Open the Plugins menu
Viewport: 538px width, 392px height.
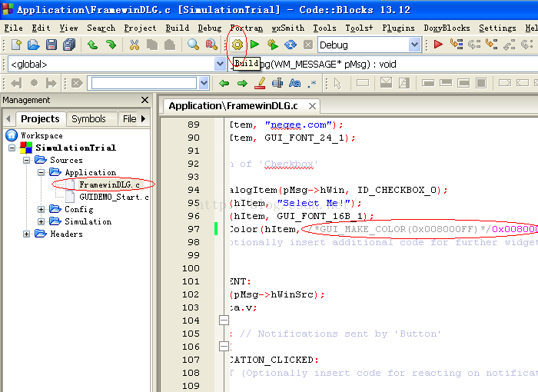point(398,28)
